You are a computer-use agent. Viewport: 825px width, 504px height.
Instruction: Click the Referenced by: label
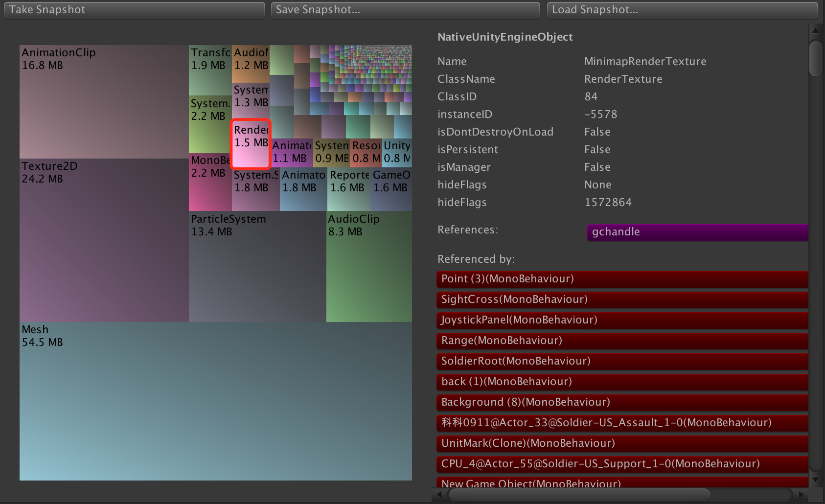[476, 259]
